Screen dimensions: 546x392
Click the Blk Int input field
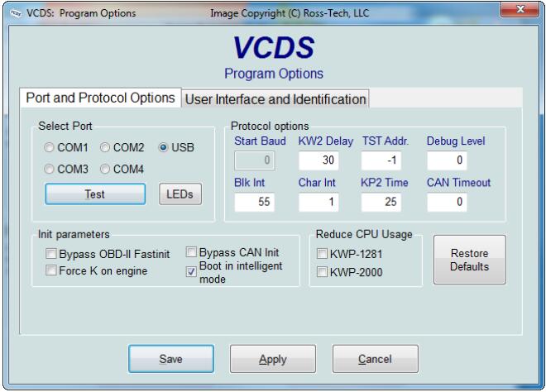pyautogui.click(x=255, y=202)
